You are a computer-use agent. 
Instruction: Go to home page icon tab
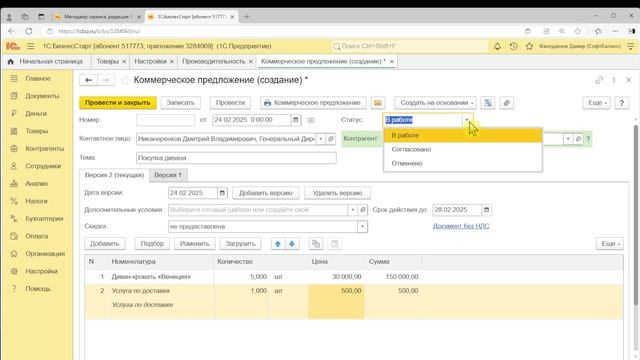point(11,62)
